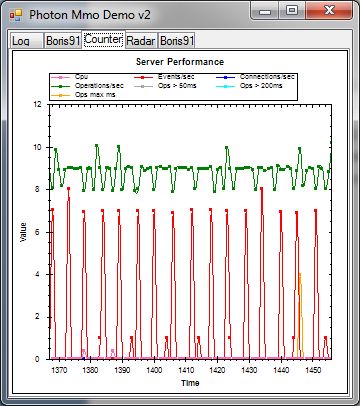This screenshot has width=360, height=406.
Task: Switch to the first Boris91 tab
Action: pyautogui.click(x=63, y=41)
